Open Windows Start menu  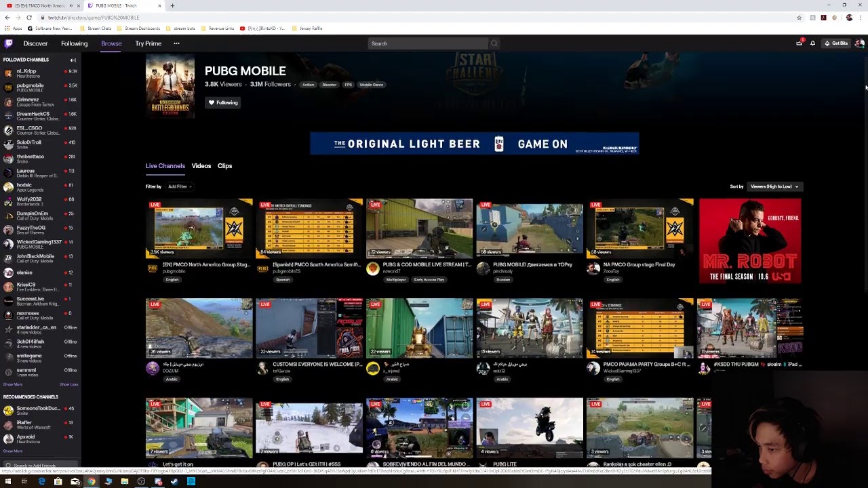[x=7, y=481]
